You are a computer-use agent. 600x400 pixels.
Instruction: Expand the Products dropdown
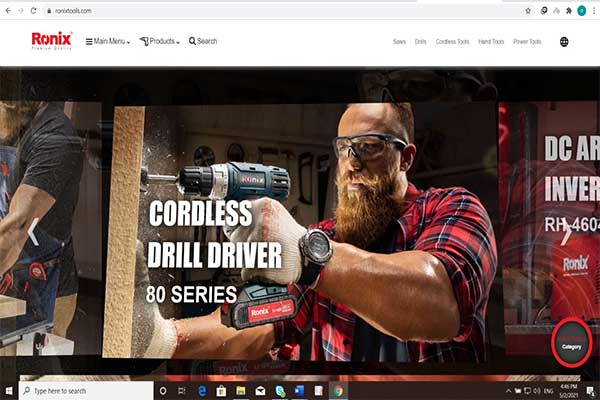(160, 41)
